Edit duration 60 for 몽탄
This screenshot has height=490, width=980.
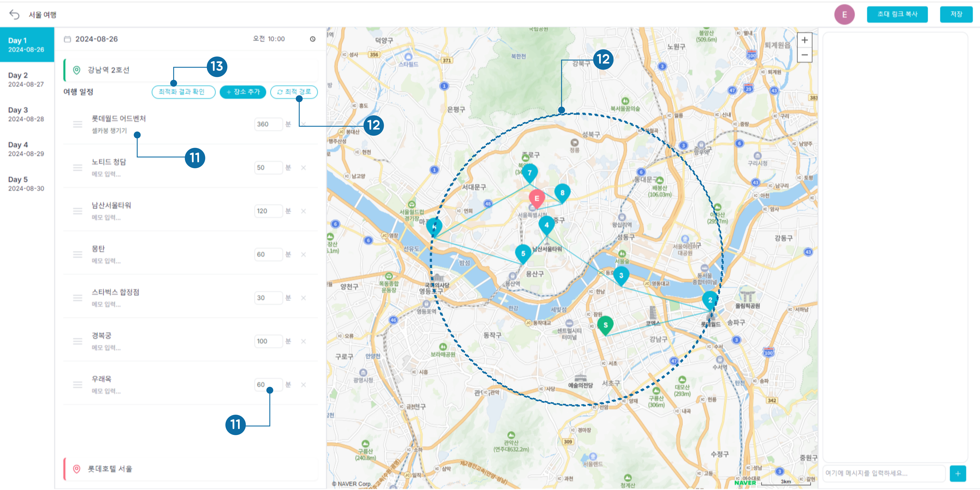[x=268, y=254]
